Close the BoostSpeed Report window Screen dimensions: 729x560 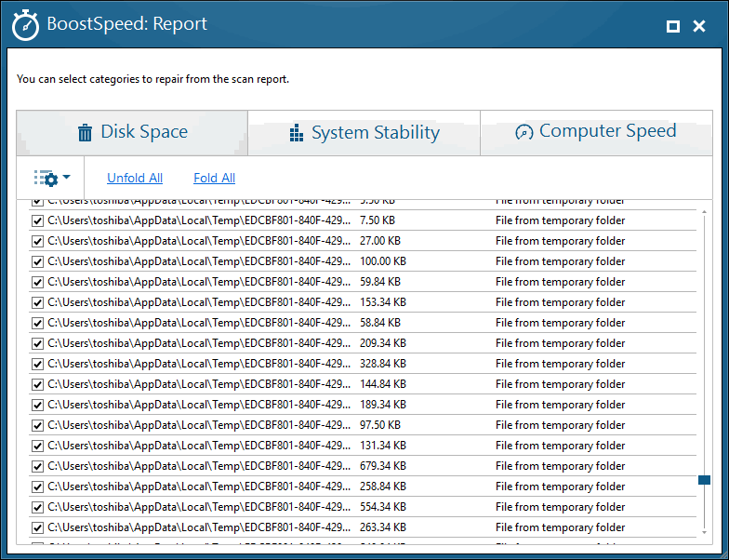click(699, 26)
